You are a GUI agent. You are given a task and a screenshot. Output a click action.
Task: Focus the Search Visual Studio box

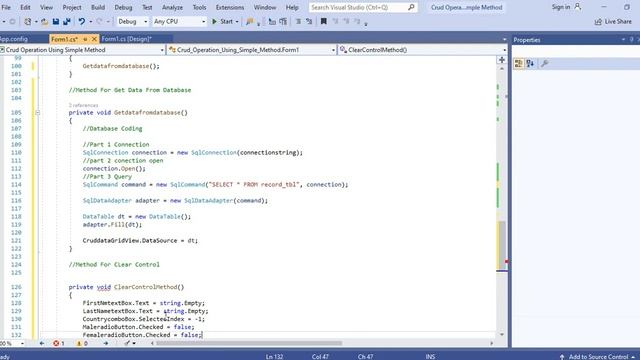[363, 7]
